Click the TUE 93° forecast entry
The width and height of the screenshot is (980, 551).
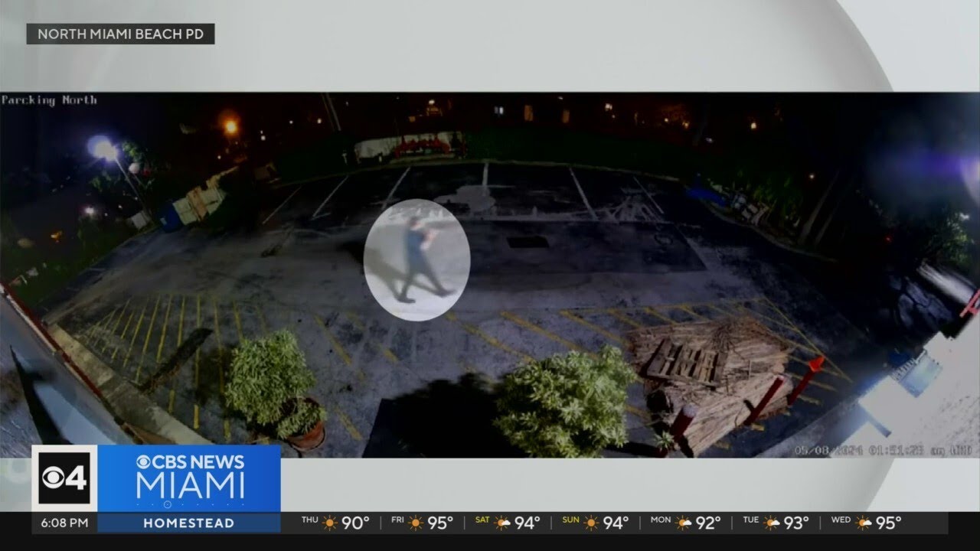776,523
